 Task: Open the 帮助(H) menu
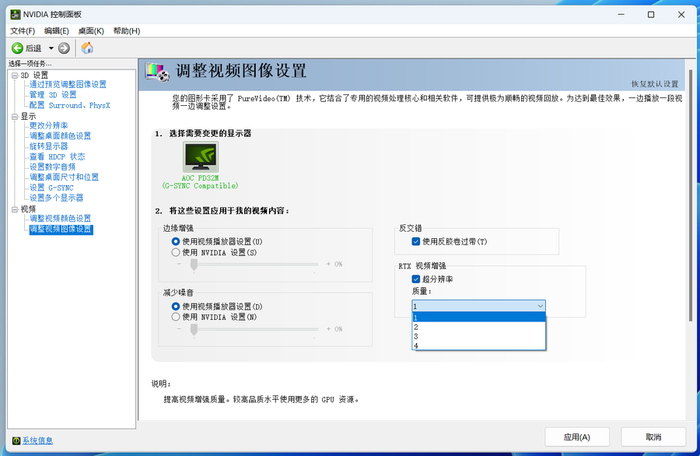coord(127,31)
